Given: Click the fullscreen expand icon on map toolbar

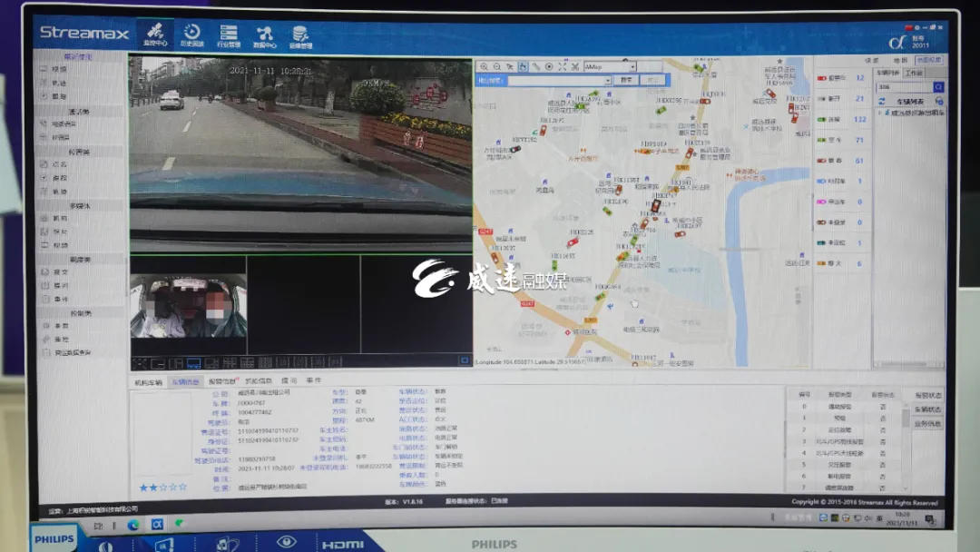Looking at the screenshot, I should pos(563,66).
